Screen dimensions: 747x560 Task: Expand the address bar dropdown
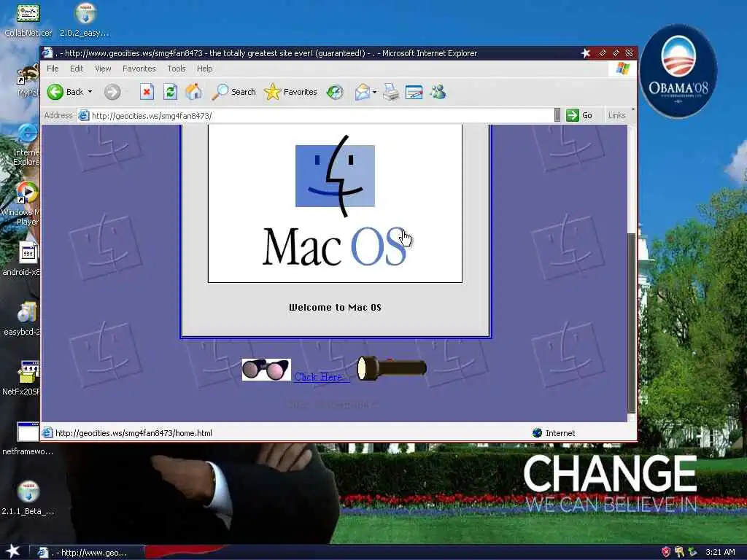pos(557,115)
